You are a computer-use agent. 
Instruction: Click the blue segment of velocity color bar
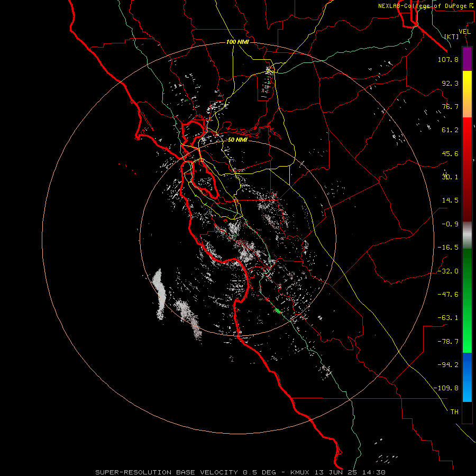[x=467, y=377]
